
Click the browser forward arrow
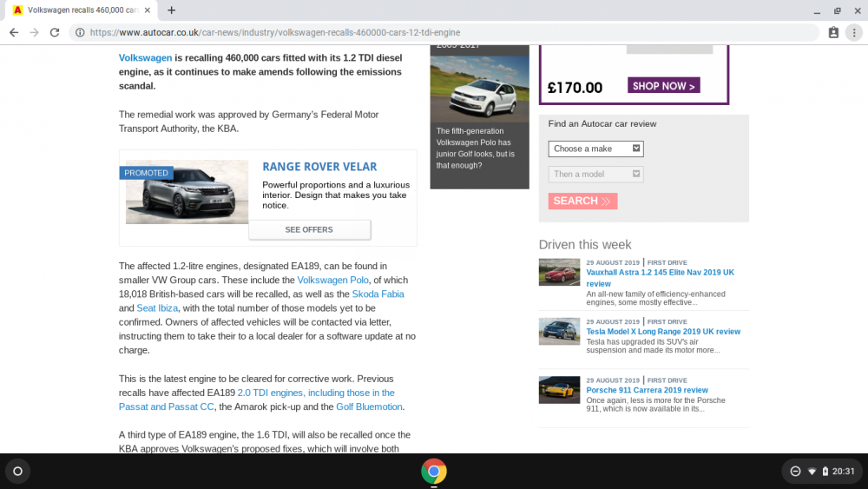(35, 33)
